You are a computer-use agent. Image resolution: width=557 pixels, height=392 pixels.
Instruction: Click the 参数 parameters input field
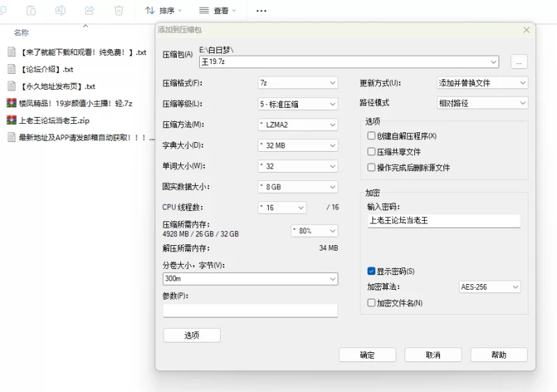coord(250,311)
